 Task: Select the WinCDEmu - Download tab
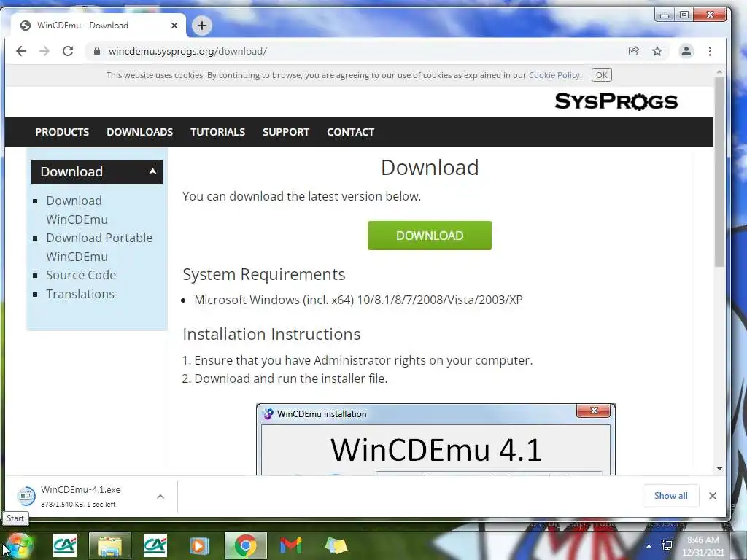(98, 26)
